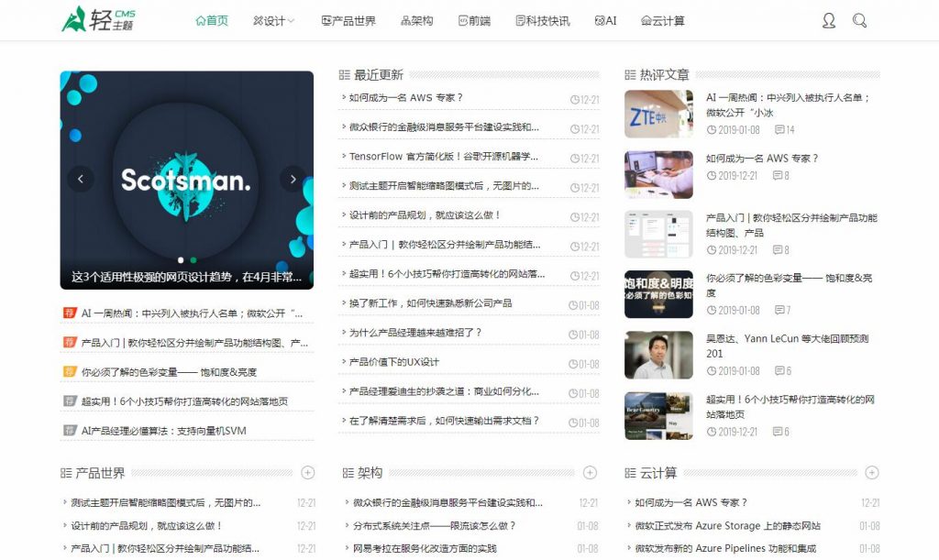Click plus icon beside 产品世界 section

(x=308, y=473)
